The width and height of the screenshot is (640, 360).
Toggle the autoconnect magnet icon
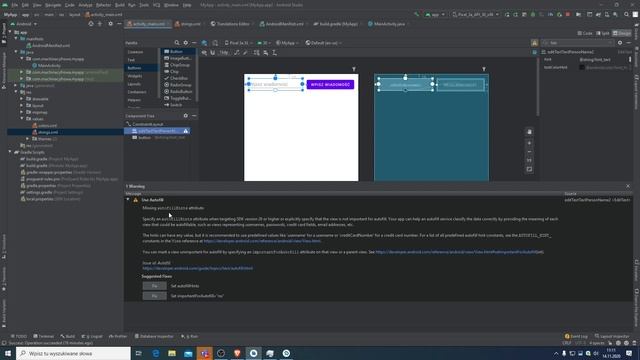pos(213,53)
